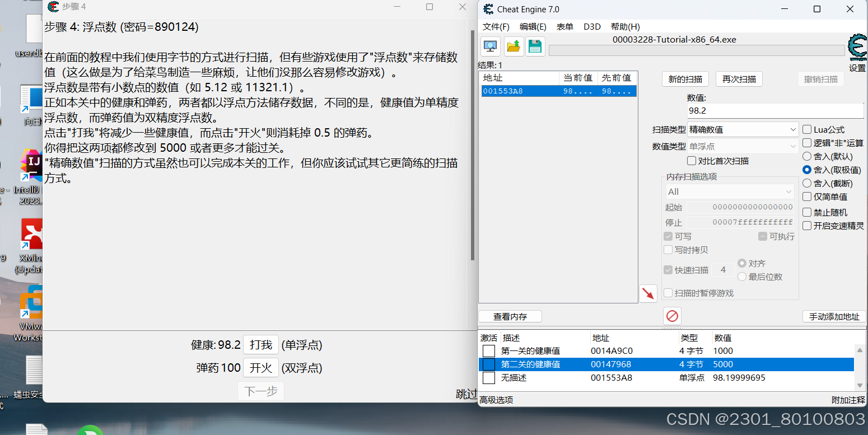The image size is (868, 435).
Task: Open the 编辑(E) menu
Action: pyautogui.click(x=533, y=26)
